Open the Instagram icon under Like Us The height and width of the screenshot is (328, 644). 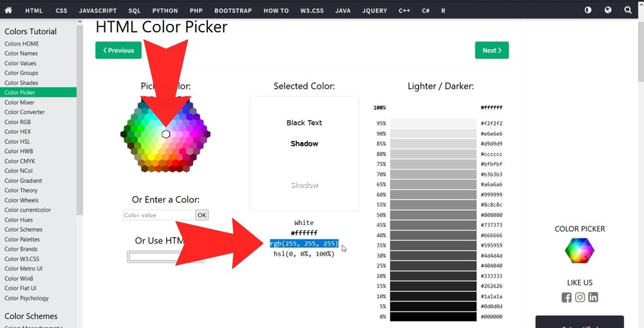point(580,297)
